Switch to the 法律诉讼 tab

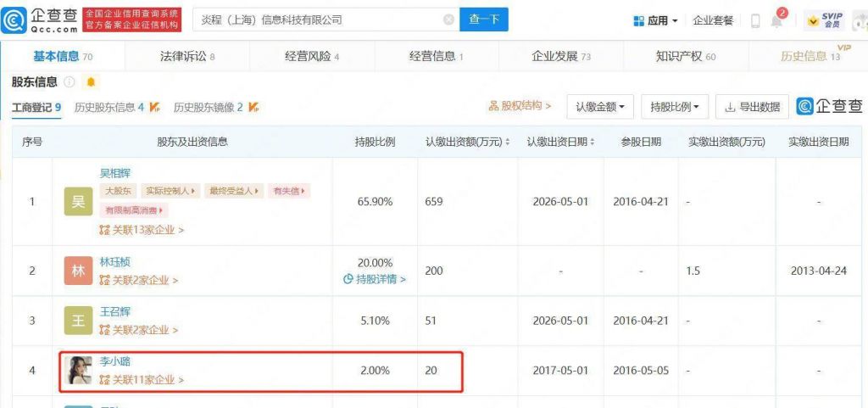(x=187, y=56)
